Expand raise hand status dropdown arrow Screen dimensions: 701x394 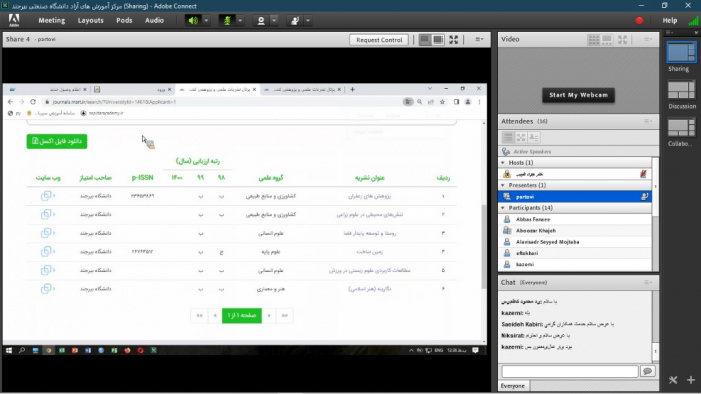pos(308,21)
